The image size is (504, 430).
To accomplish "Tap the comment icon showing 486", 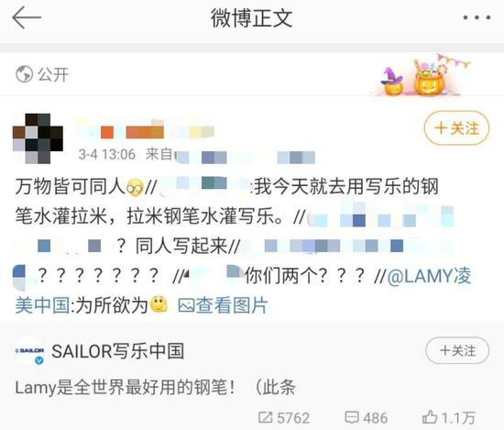I will pyautogui.click(x=366, y=418).
